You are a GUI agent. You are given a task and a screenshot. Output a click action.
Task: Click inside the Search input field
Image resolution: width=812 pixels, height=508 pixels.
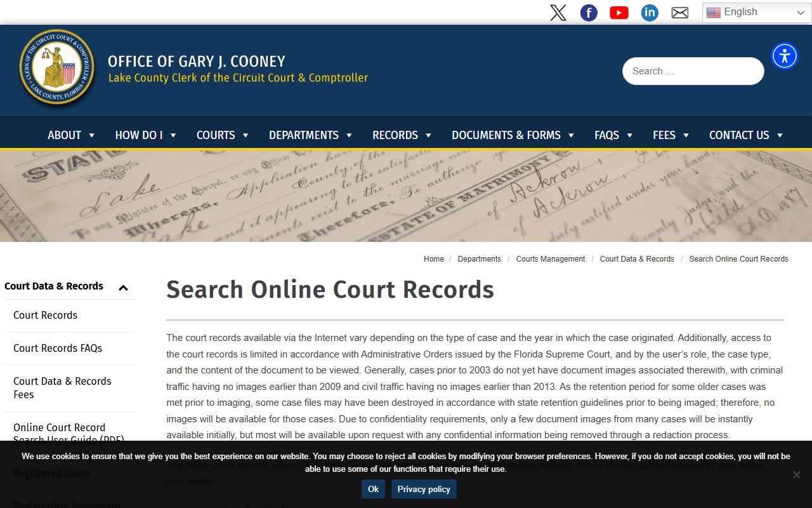point(693,71)
